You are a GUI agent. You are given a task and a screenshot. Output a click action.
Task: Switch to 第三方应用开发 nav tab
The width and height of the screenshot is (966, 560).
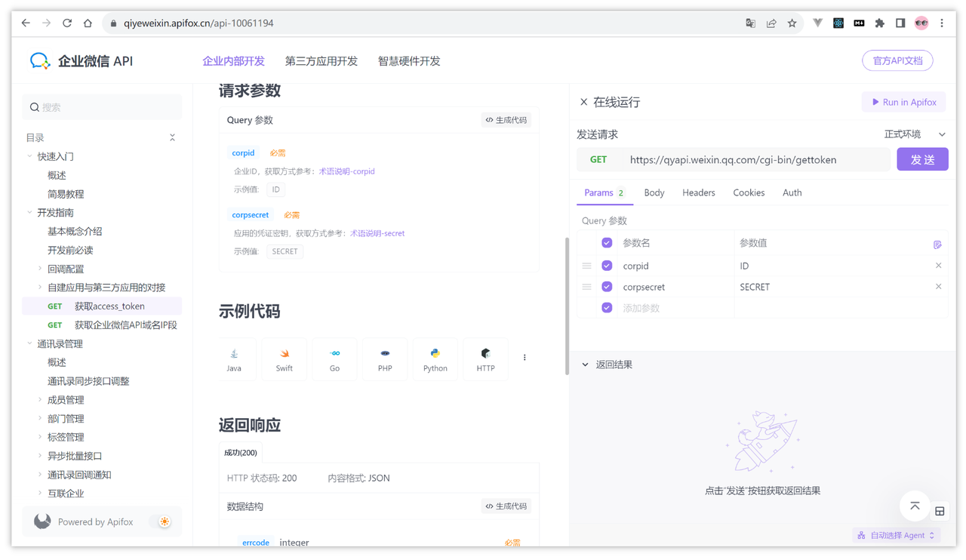321,61
